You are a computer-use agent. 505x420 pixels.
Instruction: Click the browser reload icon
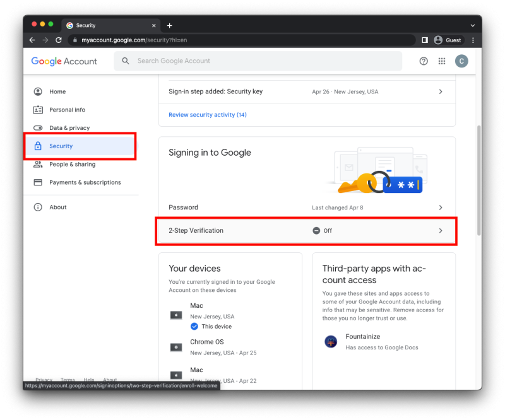[59, 40]
